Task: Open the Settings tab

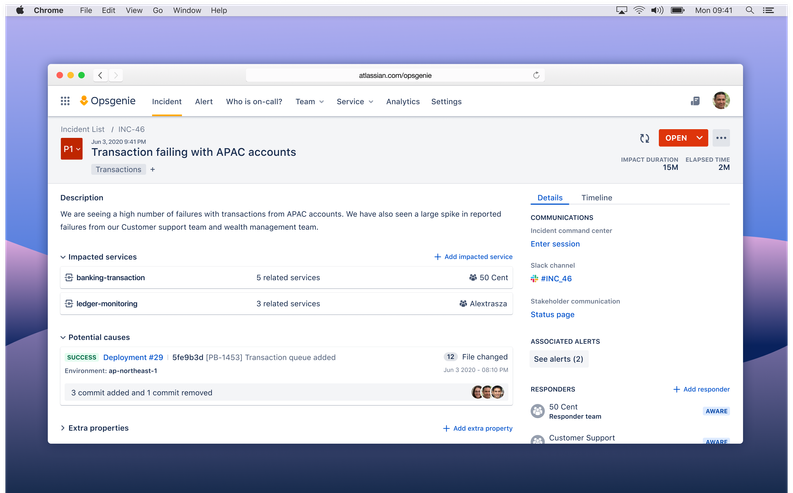Action: (447, 102)
